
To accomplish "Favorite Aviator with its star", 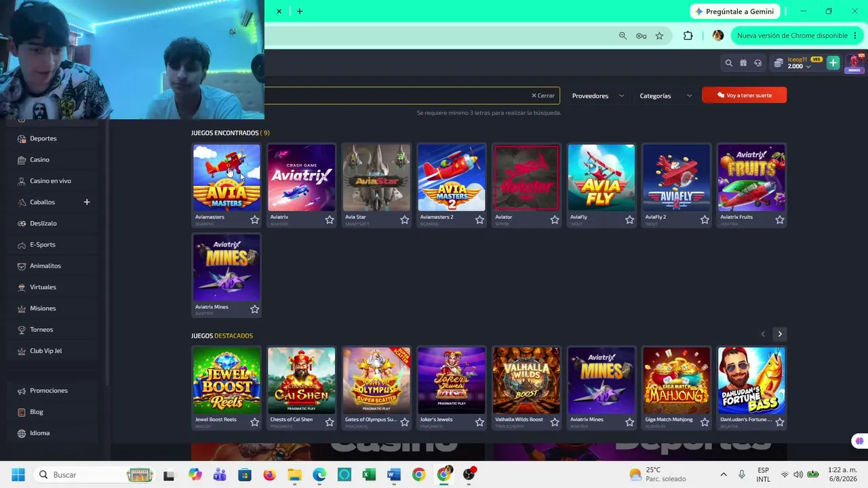I will [x=555, y=220].
